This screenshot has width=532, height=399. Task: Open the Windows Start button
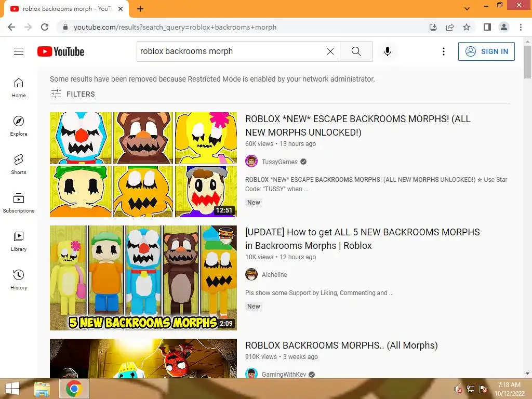[12, 389]
